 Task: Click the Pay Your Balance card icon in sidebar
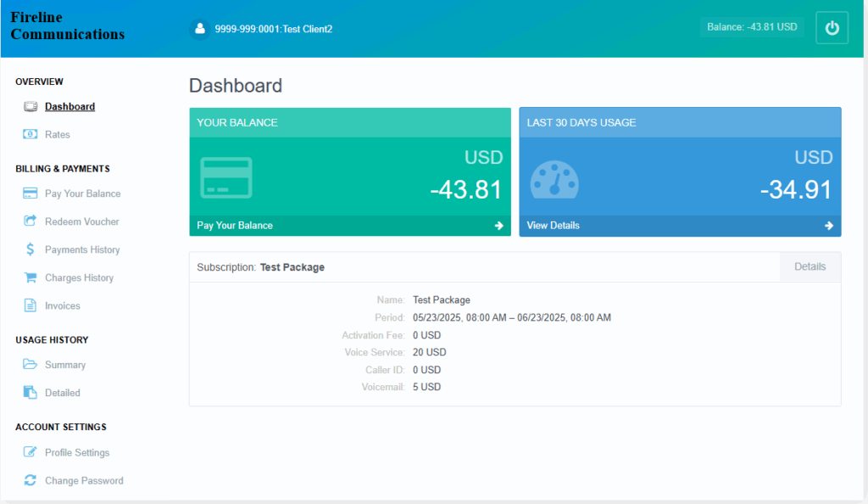point(31,193)
